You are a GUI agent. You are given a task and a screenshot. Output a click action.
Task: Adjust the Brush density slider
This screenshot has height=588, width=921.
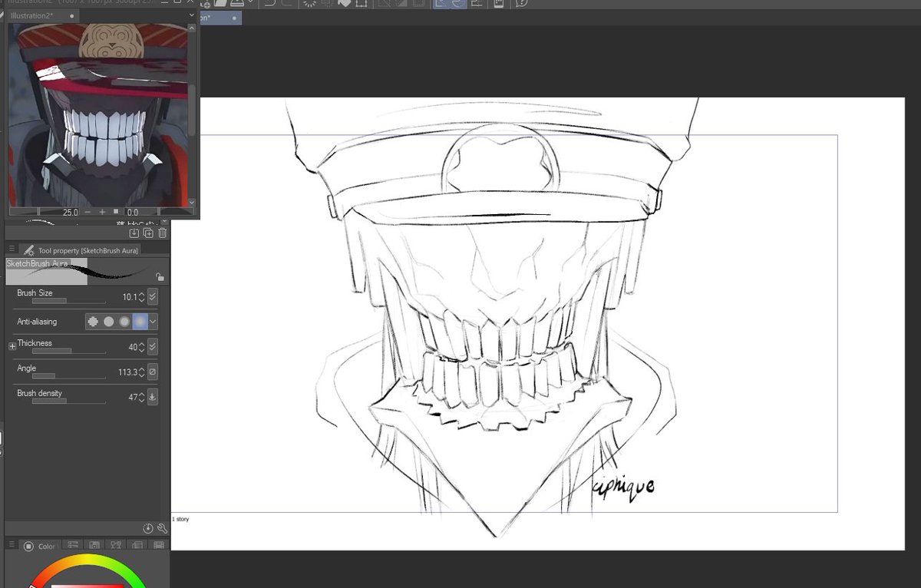(x=68, y=401)
